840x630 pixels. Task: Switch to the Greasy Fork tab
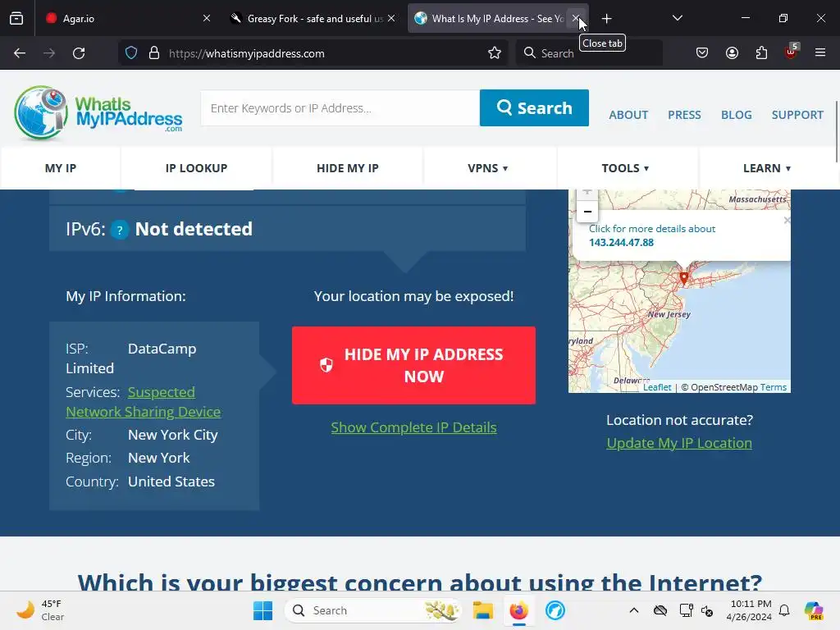(x=314, y=18)
